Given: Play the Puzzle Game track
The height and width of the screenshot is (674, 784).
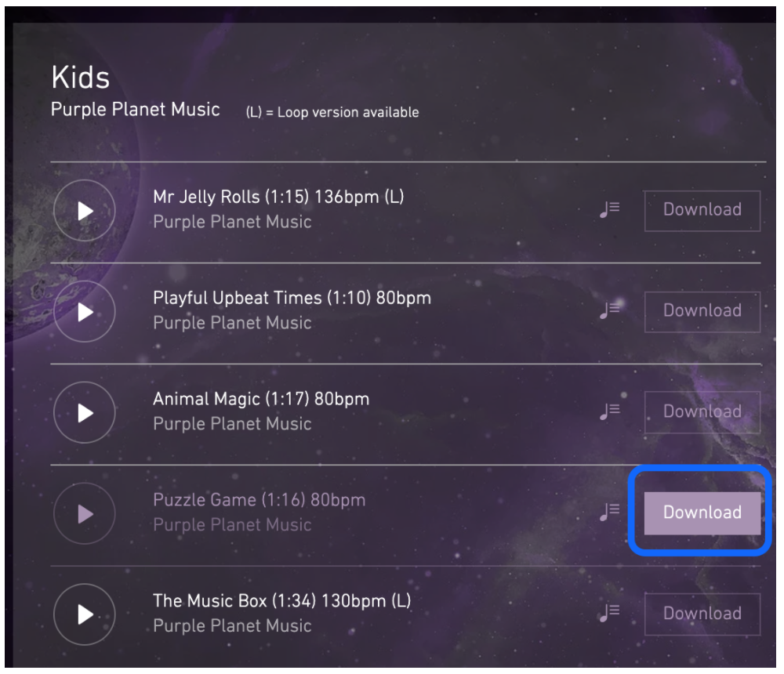Looking at the screenshot, I should click(85, 513).
